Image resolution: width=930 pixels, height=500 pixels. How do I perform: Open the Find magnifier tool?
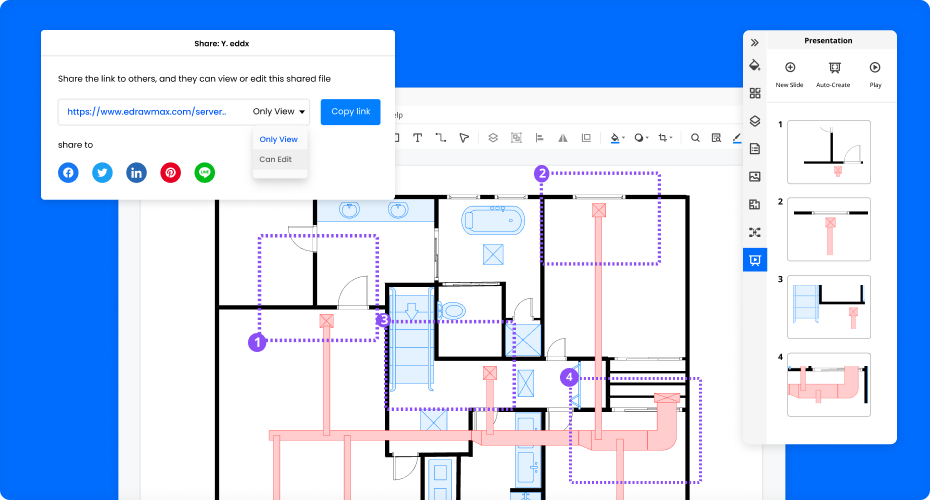coord(695,138)
